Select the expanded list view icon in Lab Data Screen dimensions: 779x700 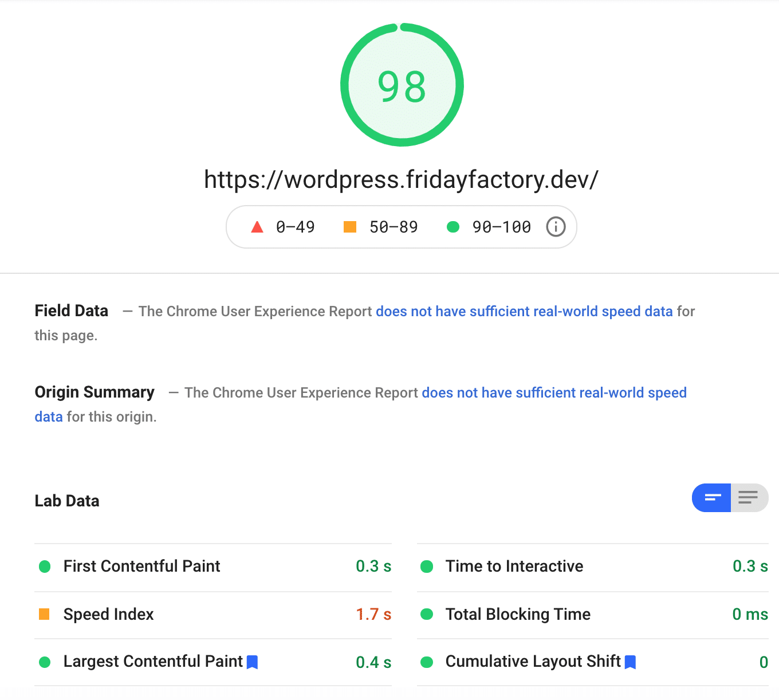pos(749,498)
